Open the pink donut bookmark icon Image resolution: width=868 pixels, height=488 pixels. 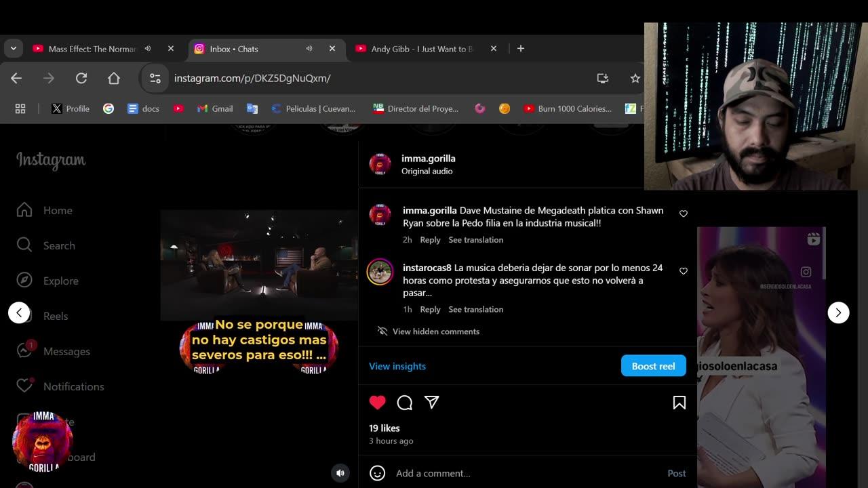[x=480, y=108]
